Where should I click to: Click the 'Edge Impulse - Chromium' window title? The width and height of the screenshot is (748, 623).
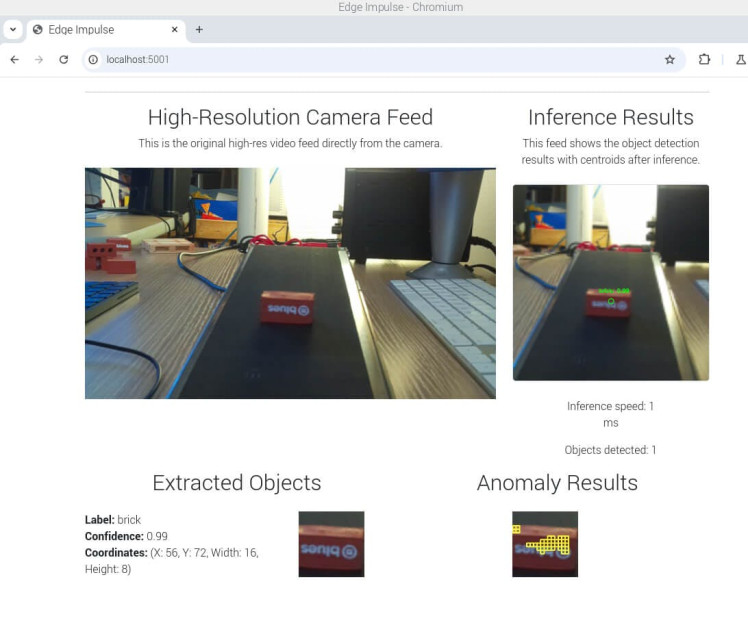(x=401, y=7)
